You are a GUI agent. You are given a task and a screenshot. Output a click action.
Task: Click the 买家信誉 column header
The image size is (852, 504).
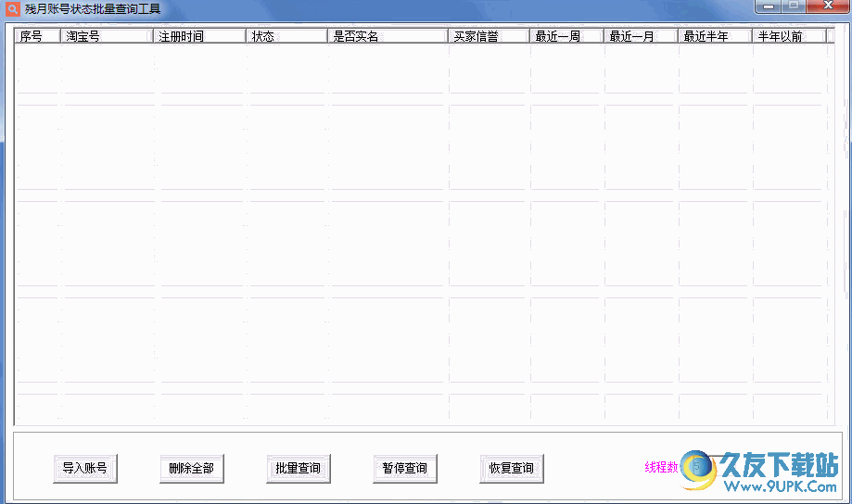click(489, 36)
